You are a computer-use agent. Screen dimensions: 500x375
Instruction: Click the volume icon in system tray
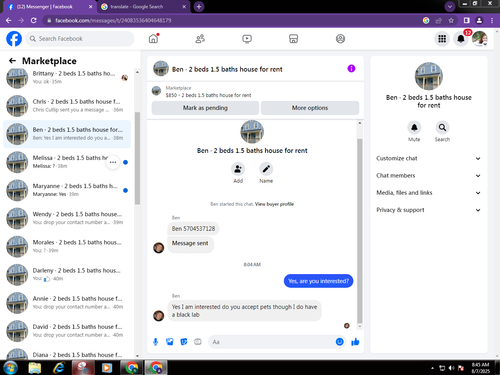pyautogui.click(x=451, y=368)
